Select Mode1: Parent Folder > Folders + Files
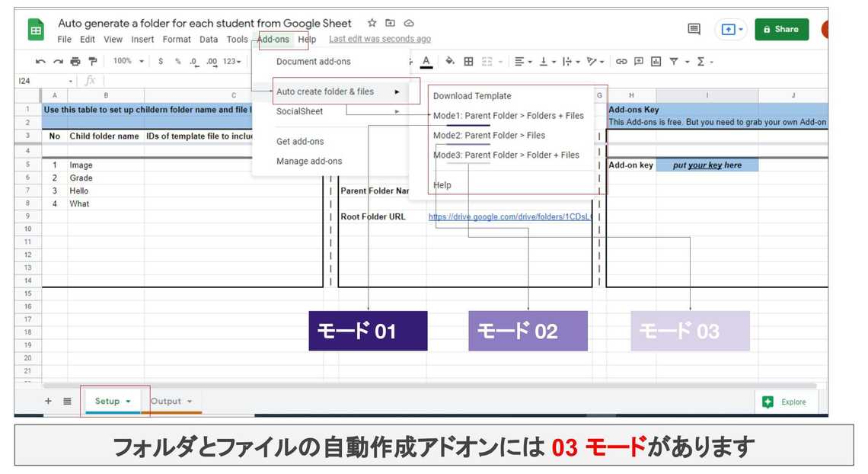Image resolution: width=868 pixels, height=474 pixels. [508, 116]
